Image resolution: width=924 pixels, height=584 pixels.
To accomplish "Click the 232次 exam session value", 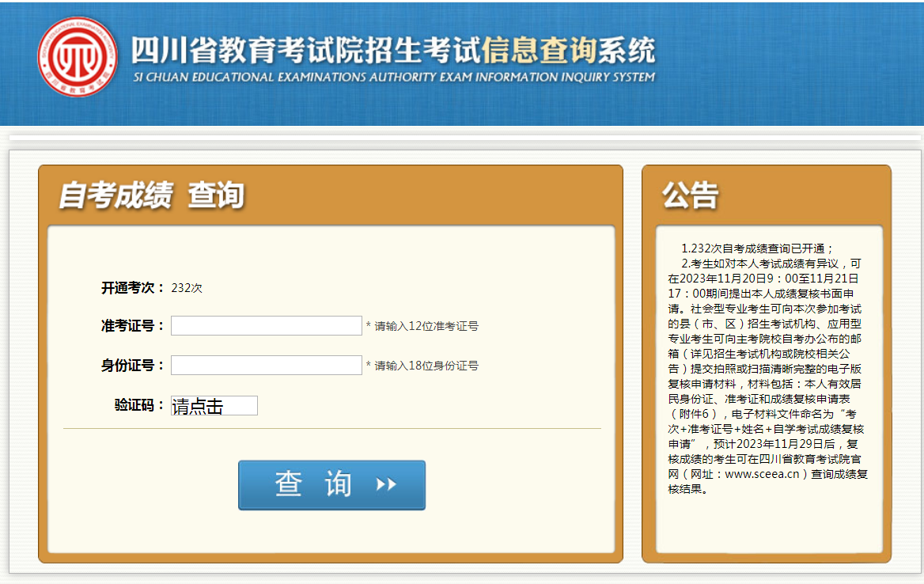I will coord(187,288).
